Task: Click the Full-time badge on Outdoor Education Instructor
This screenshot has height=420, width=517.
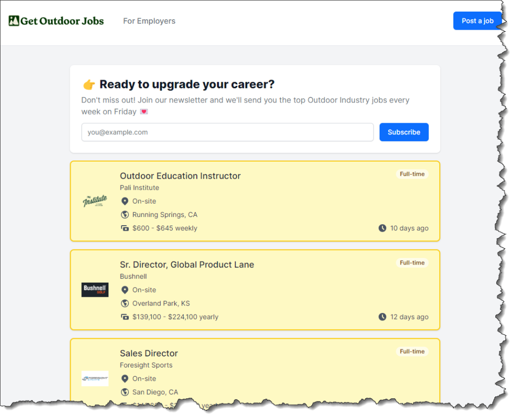Action: coord(412,174)
